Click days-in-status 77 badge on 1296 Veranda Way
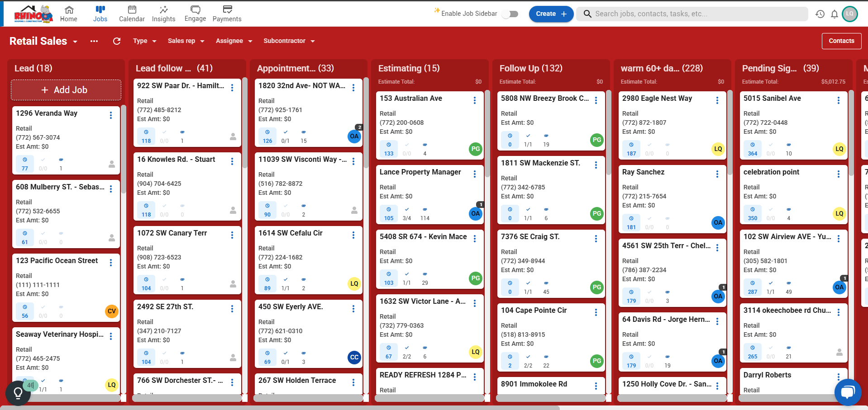Viewport: 868px width, 410px height. tap(25, 164)
